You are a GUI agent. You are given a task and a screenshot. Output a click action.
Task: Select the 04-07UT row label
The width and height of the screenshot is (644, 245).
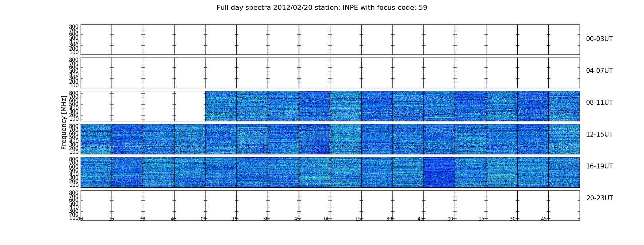599,71
